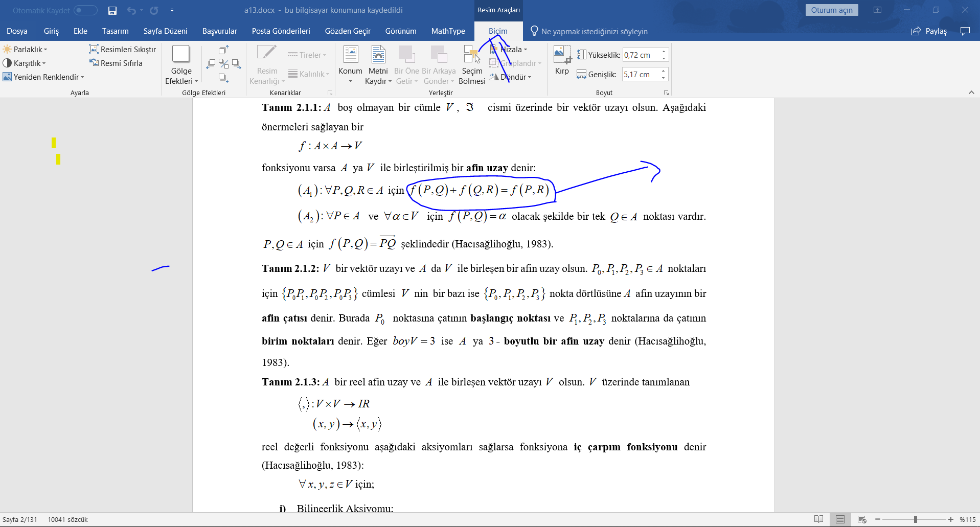Switch to Print Layout view icon

(840, 519)
